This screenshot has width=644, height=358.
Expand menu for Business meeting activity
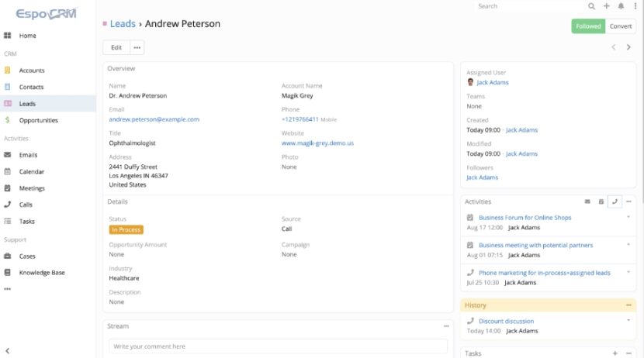tap(628, 244)
